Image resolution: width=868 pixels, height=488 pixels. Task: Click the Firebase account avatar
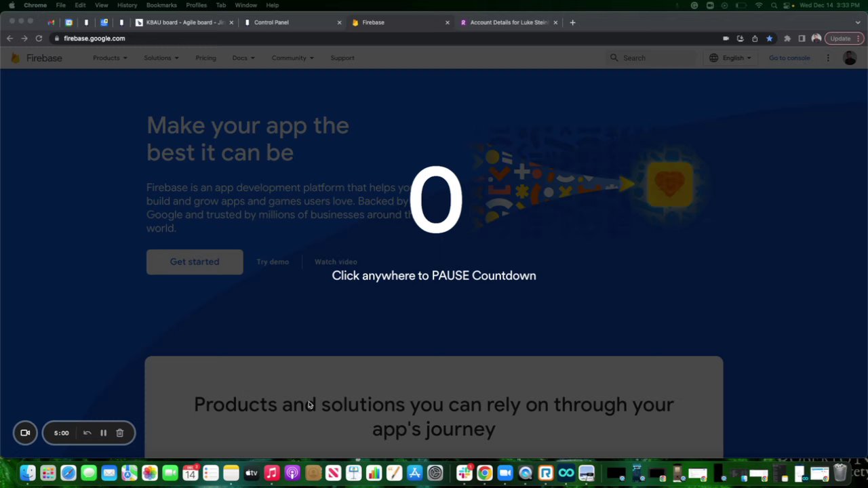point(850,58)
